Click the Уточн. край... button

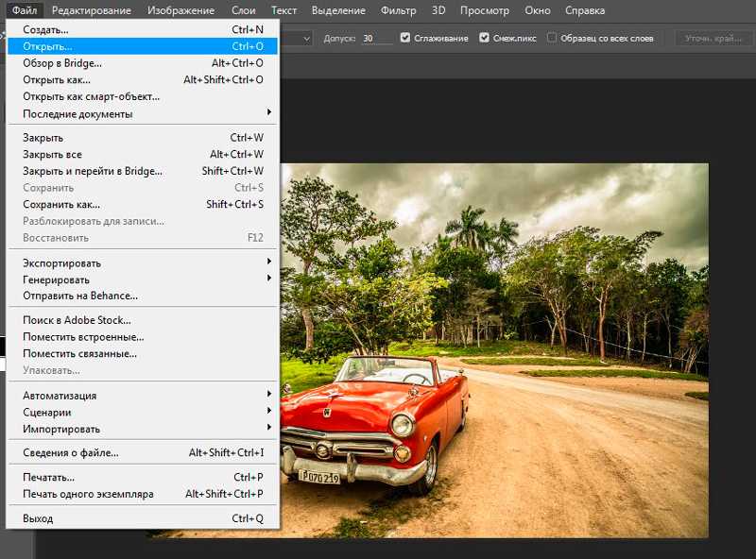click(x=713, y=38)
